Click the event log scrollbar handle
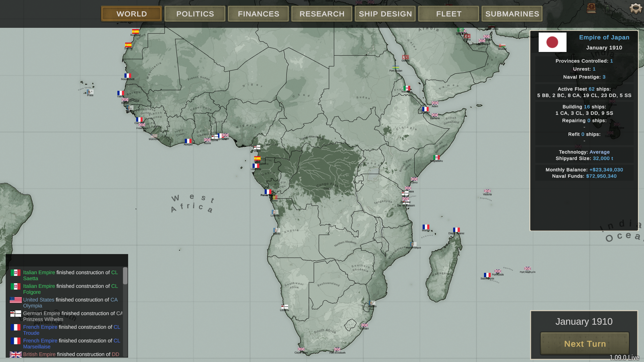The height and width of the screenshot is (362, 644). (125, 276)
